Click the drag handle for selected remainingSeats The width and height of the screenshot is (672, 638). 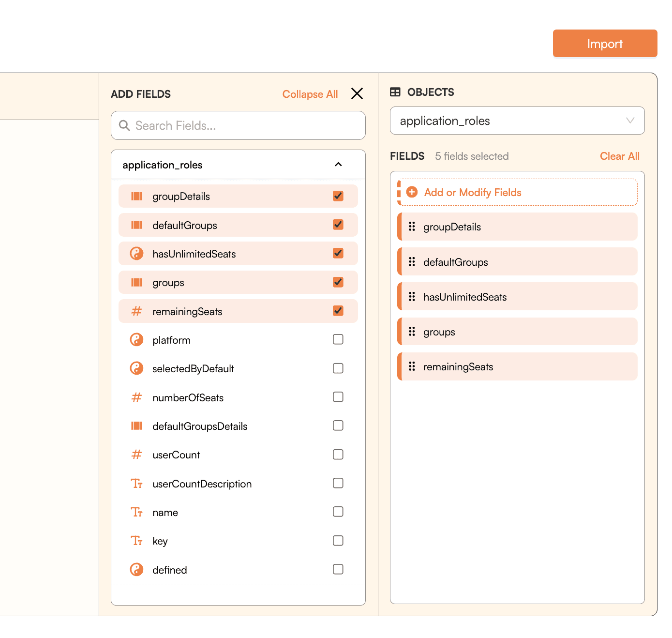pyautogui.click(x=412, y=366)
